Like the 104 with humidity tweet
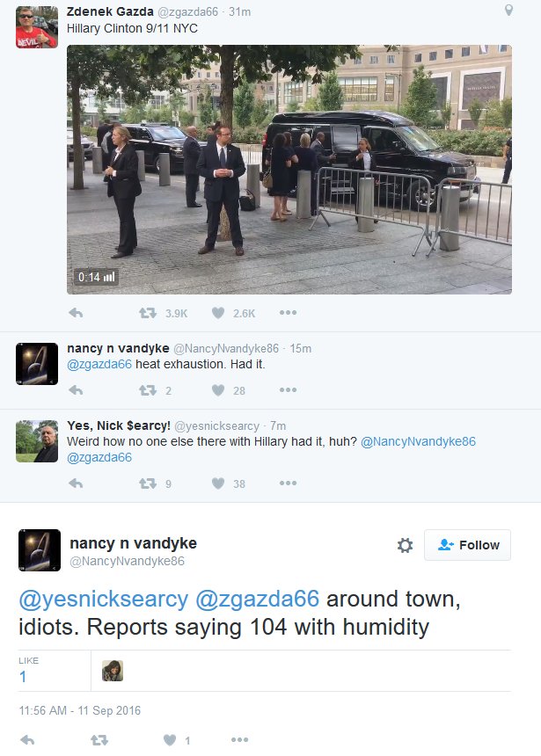Image resolution: width=541 pixels, height=756 pixels. pos(170,739)
